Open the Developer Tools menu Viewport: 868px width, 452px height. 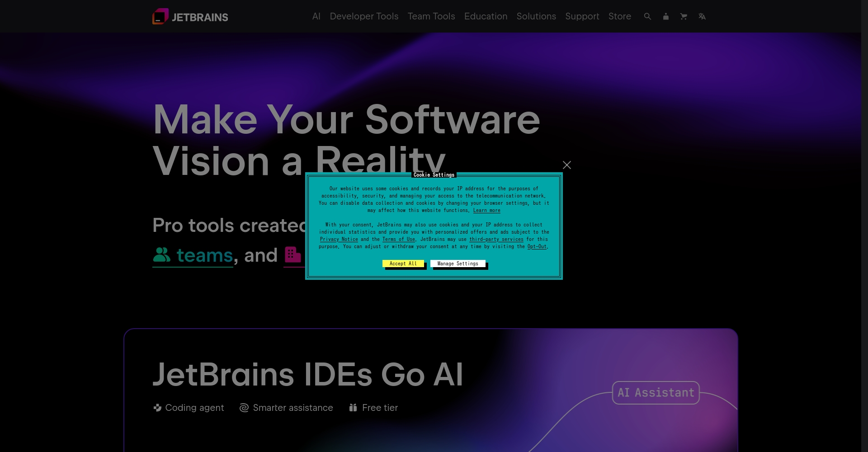pos(364,16)
